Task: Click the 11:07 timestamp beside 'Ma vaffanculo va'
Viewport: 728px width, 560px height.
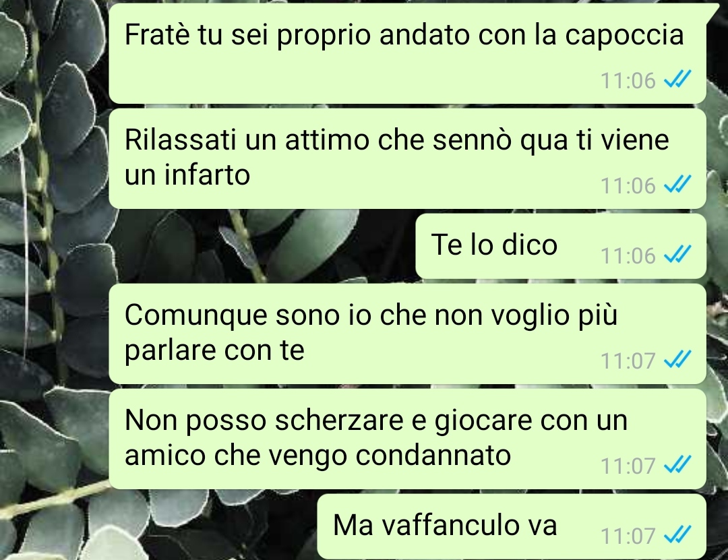Action: tap(628, 536)
